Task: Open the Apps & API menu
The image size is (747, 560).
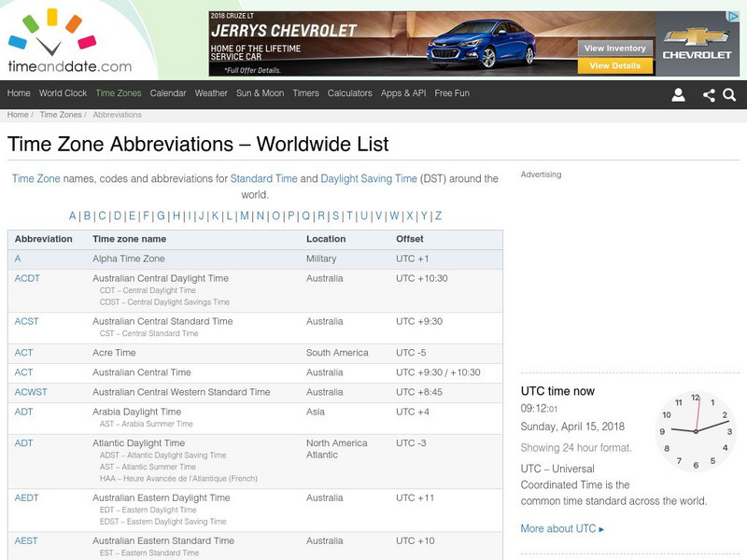Action: pos(403,93)
